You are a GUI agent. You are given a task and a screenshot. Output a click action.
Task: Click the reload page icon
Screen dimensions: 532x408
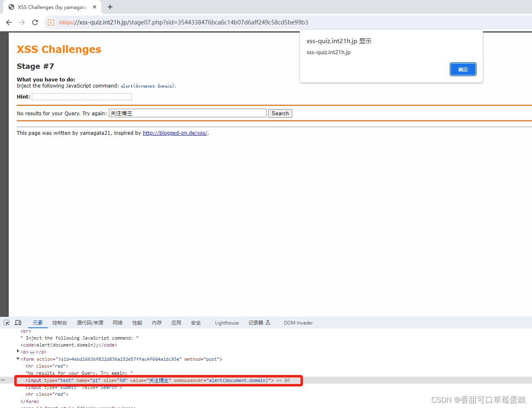tap(35, 22)
